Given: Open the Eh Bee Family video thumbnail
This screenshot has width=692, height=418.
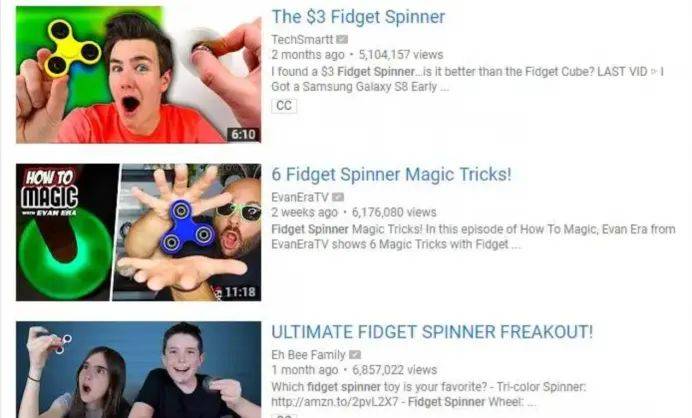Looking at the screenshot, I should point(138,369).
